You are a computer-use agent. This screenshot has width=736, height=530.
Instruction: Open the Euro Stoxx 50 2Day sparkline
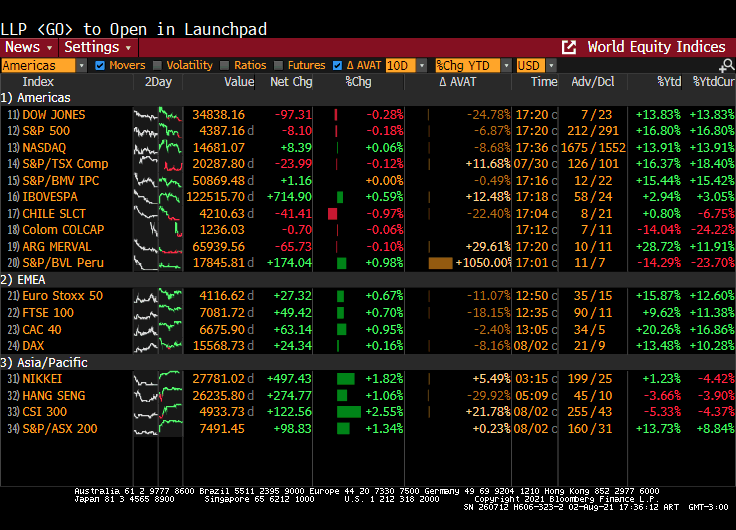tap(158, 296)
